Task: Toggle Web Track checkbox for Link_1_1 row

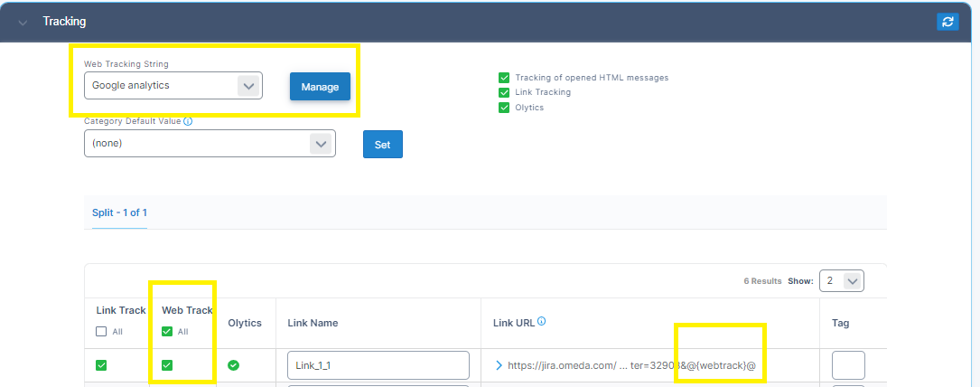Action: (x=167, y=365)
